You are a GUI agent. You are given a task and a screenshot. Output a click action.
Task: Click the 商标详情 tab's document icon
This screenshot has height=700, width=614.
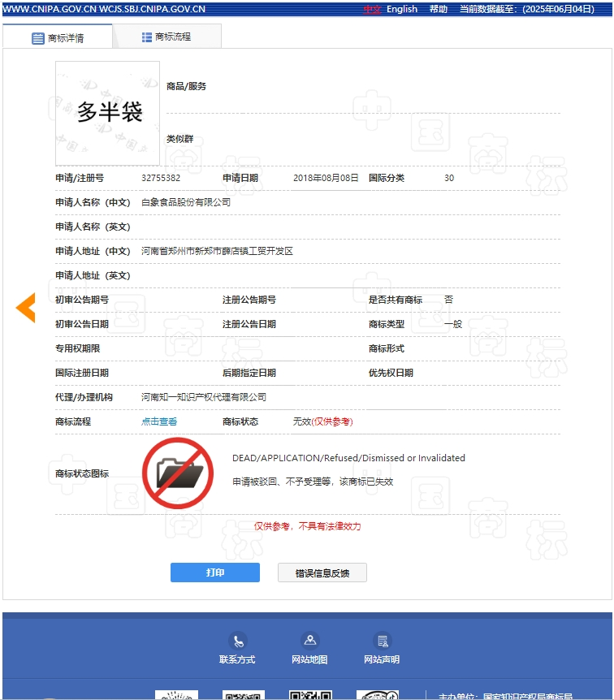tap(38, 38)
